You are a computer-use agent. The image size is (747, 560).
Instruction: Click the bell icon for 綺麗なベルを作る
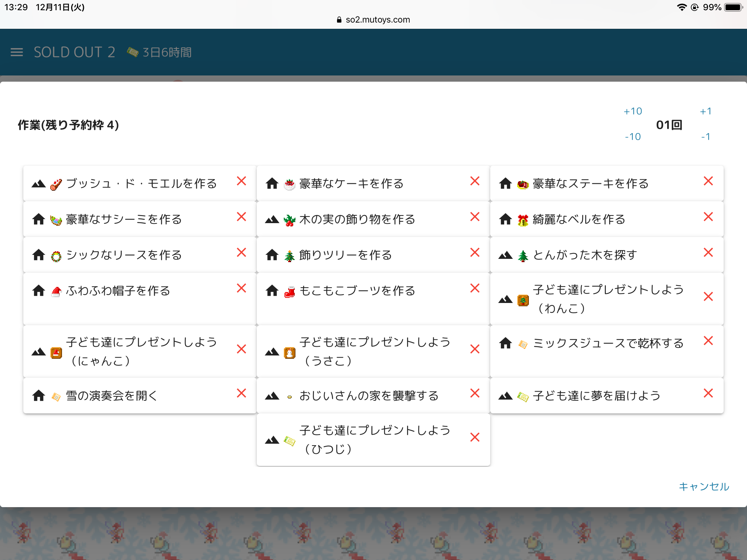click(523, 220)
